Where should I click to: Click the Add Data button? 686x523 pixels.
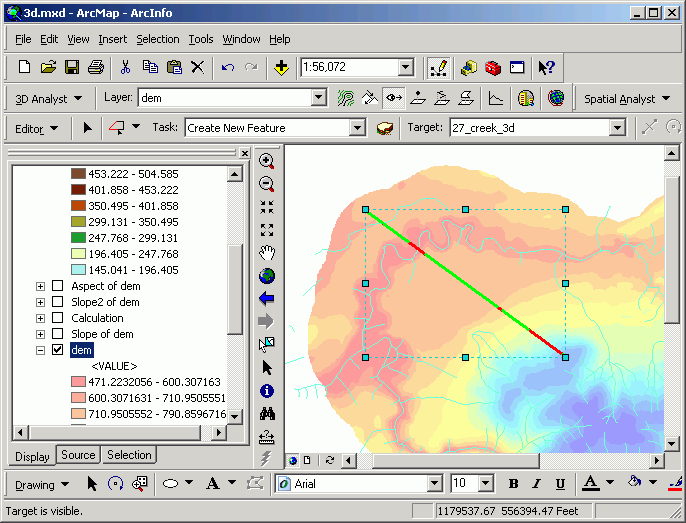click(281, 67)
